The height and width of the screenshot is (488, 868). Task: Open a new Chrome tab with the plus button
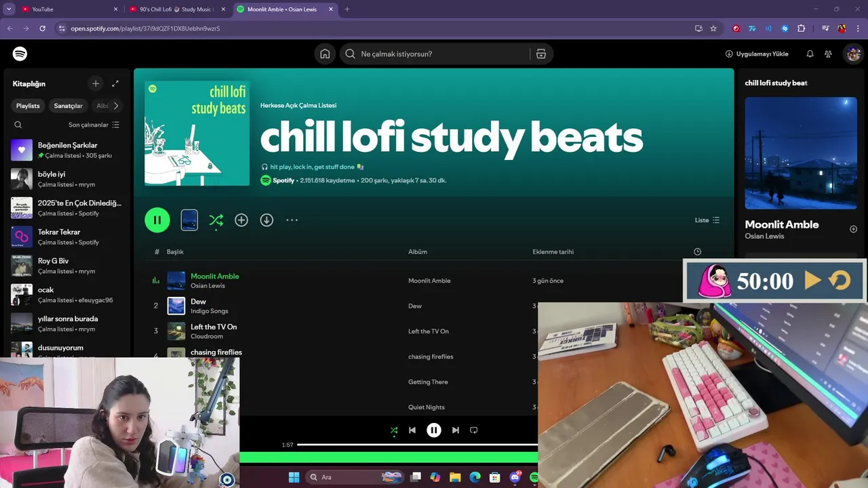[x=347, y=9]
